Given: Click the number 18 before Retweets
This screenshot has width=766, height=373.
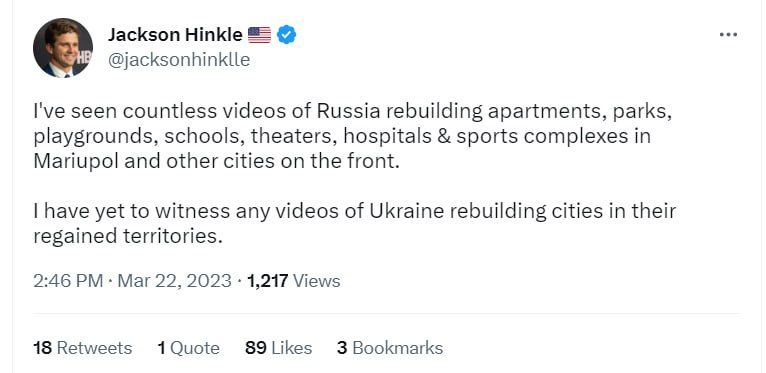Looking at the screenshot, I should coord(43,348).
